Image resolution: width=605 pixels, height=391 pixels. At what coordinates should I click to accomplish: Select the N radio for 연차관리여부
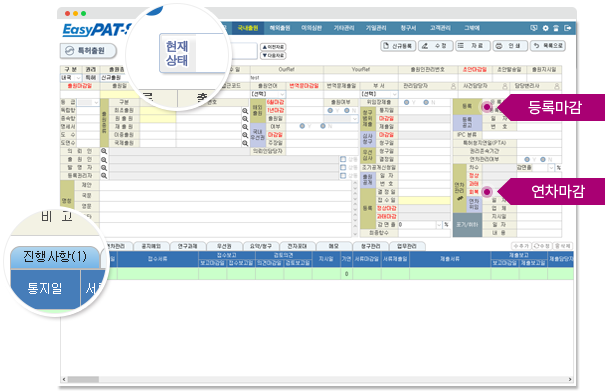pos(543,159)
